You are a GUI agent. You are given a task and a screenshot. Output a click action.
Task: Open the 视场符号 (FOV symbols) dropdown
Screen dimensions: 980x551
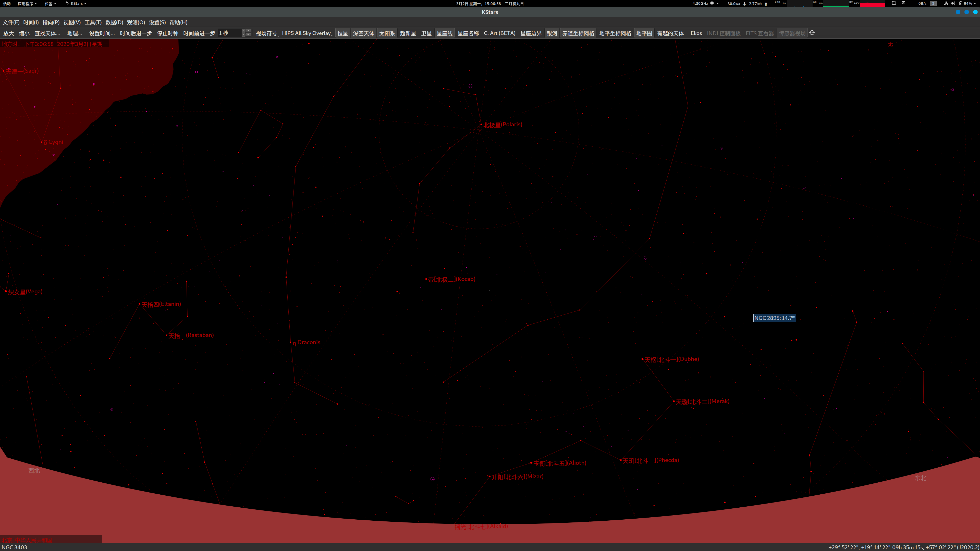[x=267, y=33]
